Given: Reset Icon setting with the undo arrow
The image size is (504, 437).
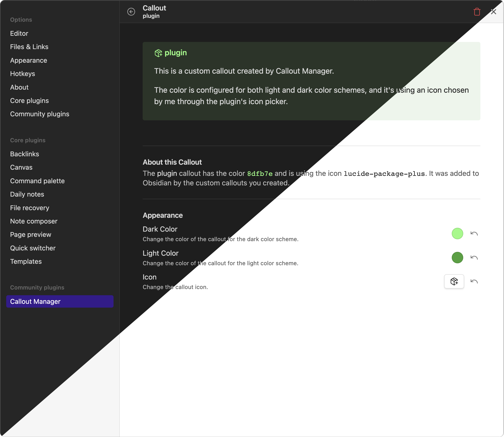Looking at the screenshot, I should (x=474, y=281).
